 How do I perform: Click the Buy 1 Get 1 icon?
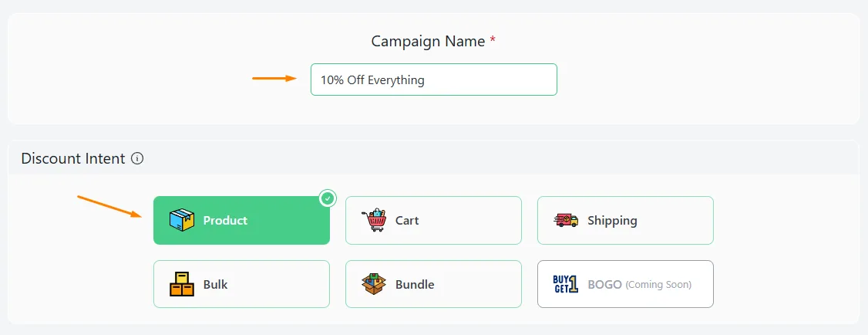point(566,284)
